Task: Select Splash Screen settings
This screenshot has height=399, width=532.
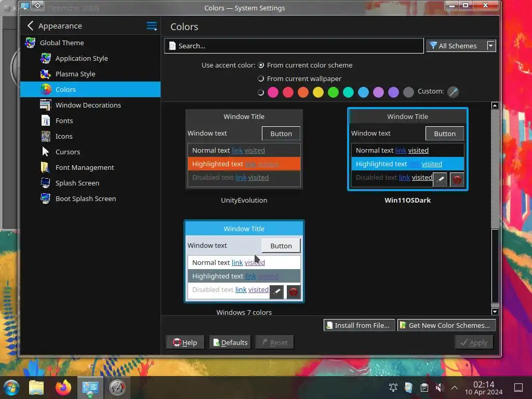Action: [x=90, y=183]
